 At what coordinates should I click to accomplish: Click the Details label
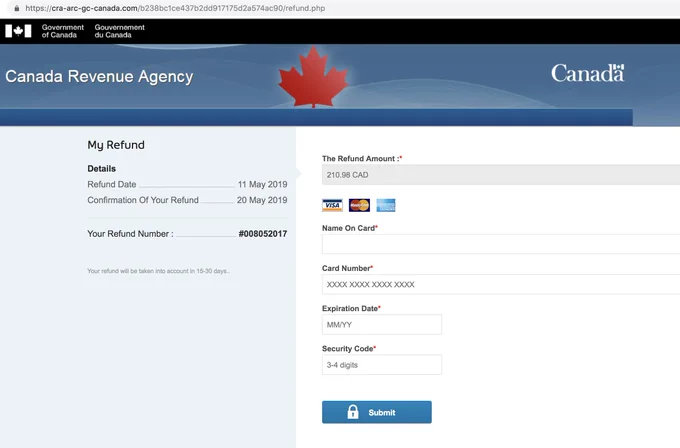click(x=101, y=169)
